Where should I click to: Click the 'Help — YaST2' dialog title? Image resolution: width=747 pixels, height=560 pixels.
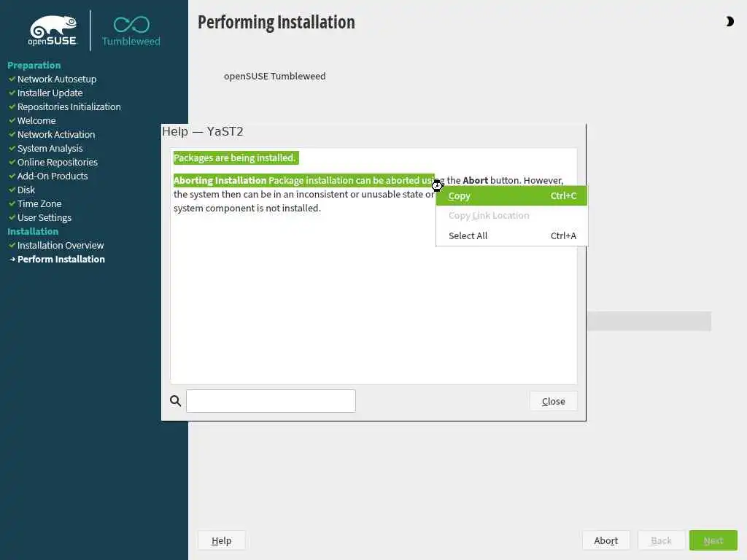pos(203,131)
